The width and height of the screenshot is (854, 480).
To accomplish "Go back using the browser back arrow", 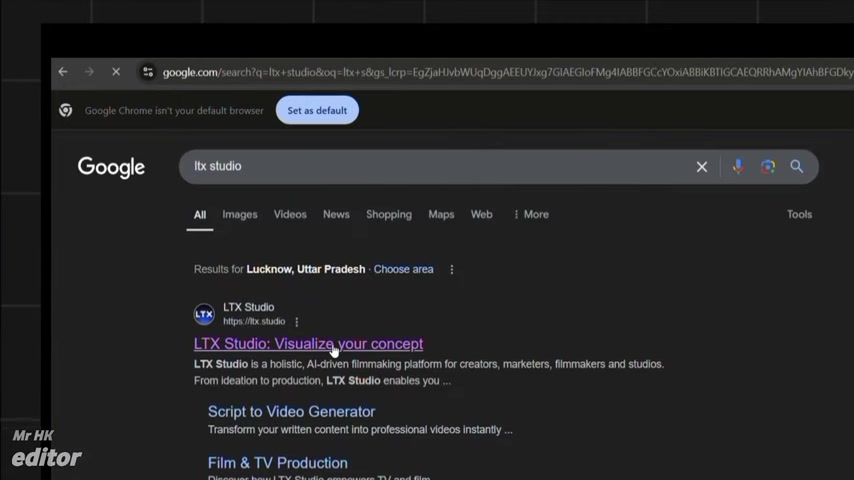I will pyautogui.click(x=63, y=72).
